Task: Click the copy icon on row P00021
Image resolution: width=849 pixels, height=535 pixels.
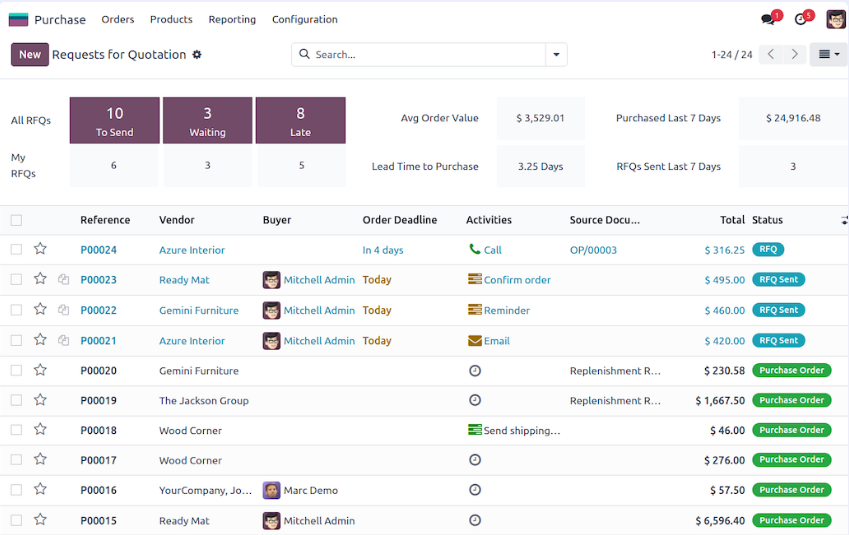Action: tap(63, 340)
